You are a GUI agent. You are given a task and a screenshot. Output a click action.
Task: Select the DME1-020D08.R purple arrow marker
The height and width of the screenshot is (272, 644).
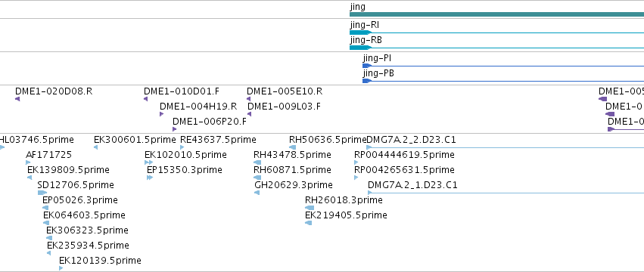[x=17, y=99]
